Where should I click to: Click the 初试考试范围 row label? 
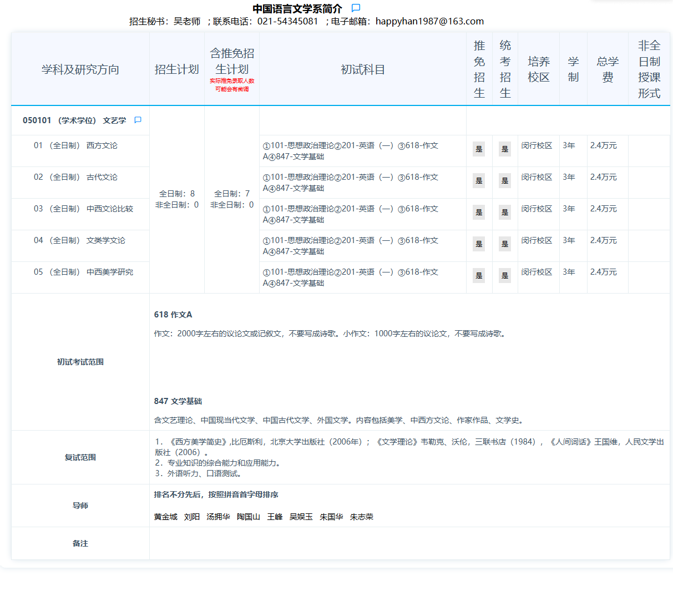80,362
